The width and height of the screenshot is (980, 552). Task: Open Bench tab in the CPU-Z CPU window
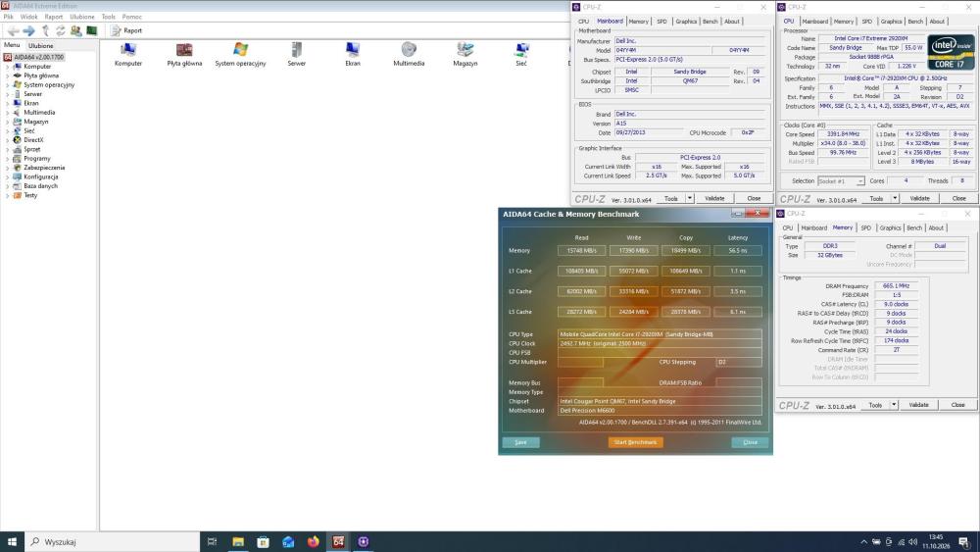click(x=915, y=22)
